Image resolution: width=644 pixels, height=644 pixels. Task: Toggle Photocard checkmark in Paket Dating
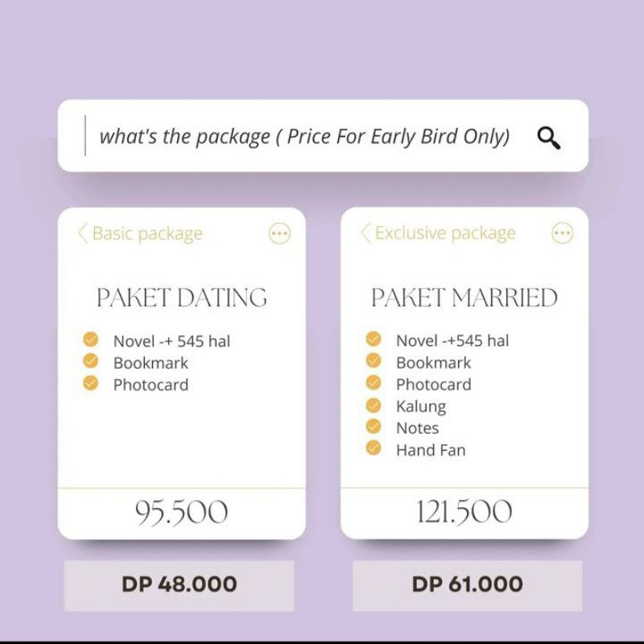coord(91,383)
